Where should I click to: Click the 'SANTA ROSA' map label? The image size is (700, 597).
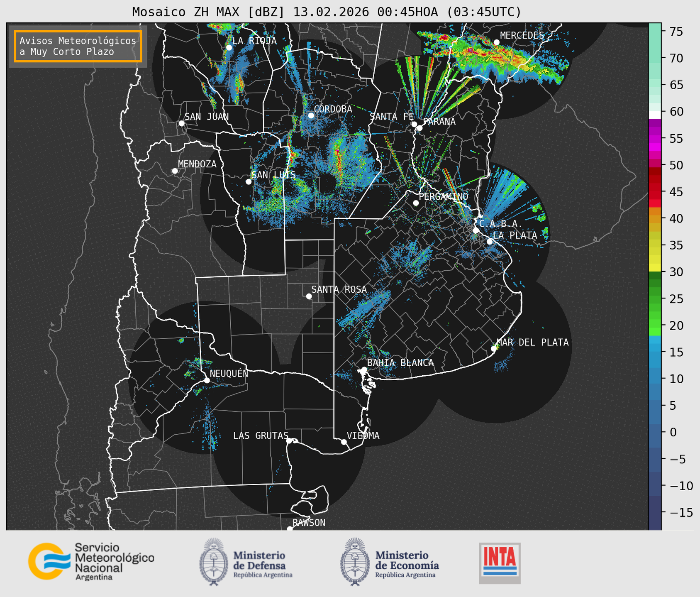tap(339, 289)
